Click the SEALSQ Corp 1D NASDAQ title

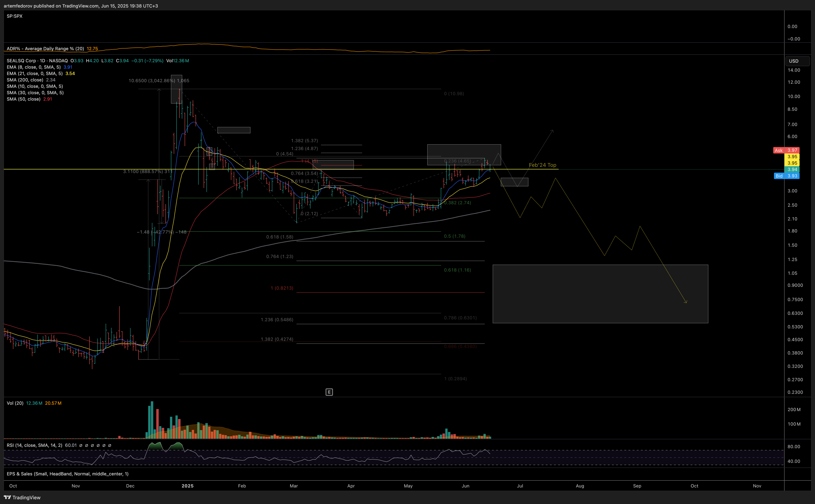coord(37,61)
